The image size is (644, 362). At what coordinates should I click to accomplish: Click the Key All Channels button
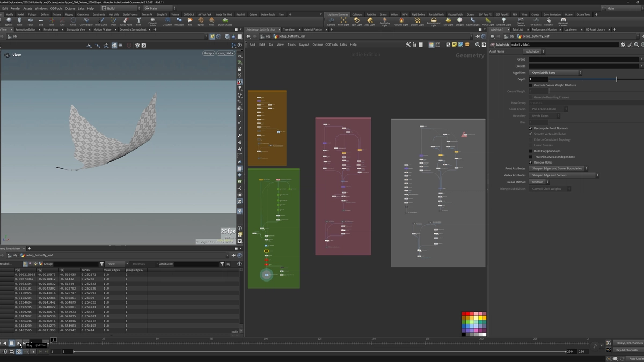pyautogui.click(x=627, y=350)
